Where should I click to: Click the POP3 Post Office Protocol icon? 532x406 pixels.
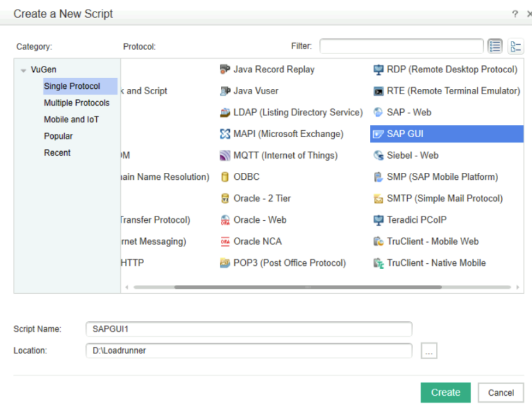coord(225,263)
